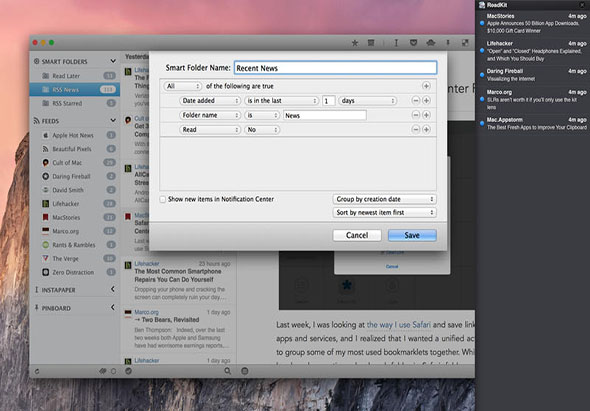The image size is (590, 411).
Task: Click the Zero Distraction feed icon
Action: [x=46, y=272]
